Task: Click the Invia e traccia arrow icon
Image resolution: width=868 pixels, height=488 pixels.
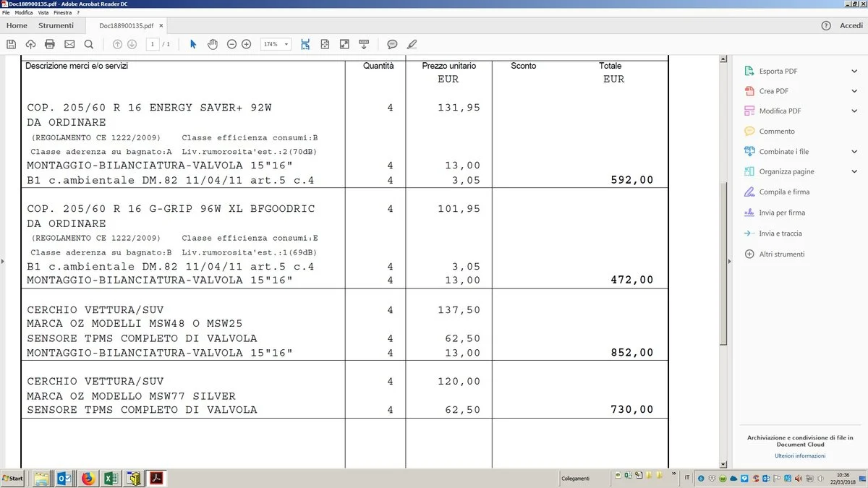Action: (749, 234)
